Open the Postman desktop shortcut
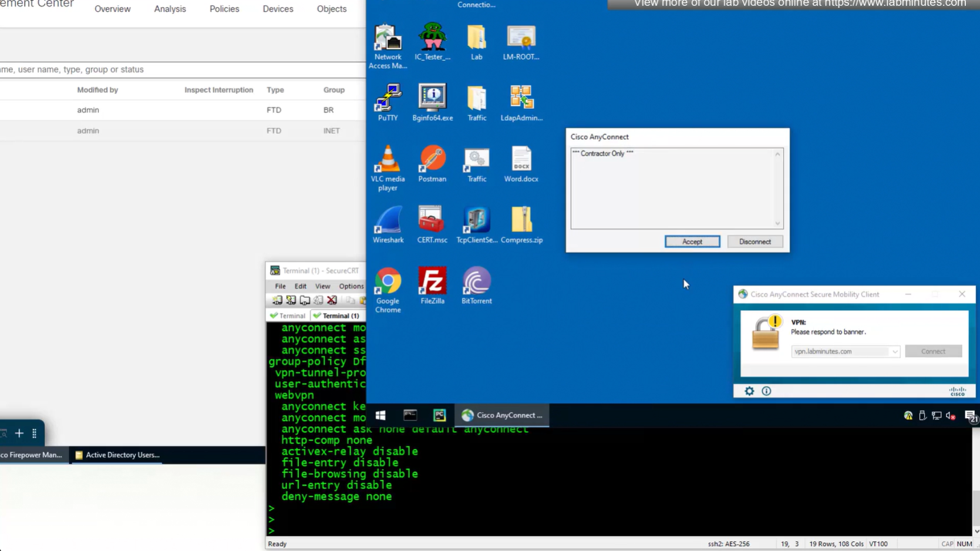The image size is (980, 551). tap(432, 163)
